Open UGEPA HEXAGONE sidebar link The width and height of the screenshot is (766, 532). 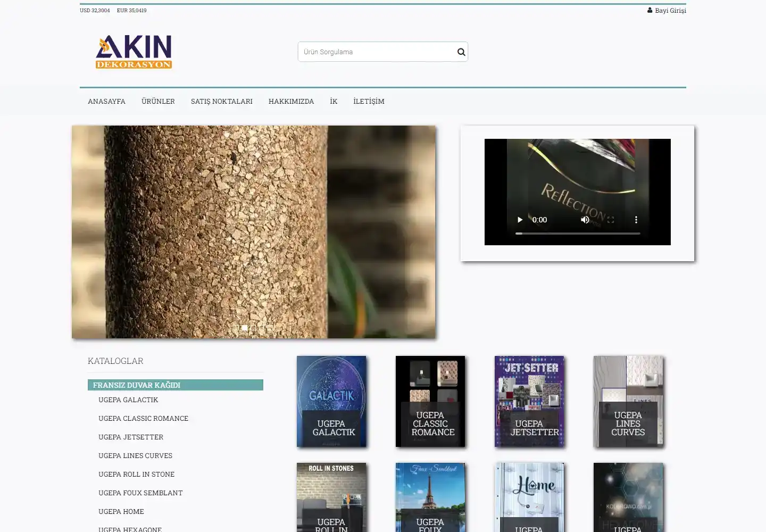pyautogui.click(x=130, y=529)
